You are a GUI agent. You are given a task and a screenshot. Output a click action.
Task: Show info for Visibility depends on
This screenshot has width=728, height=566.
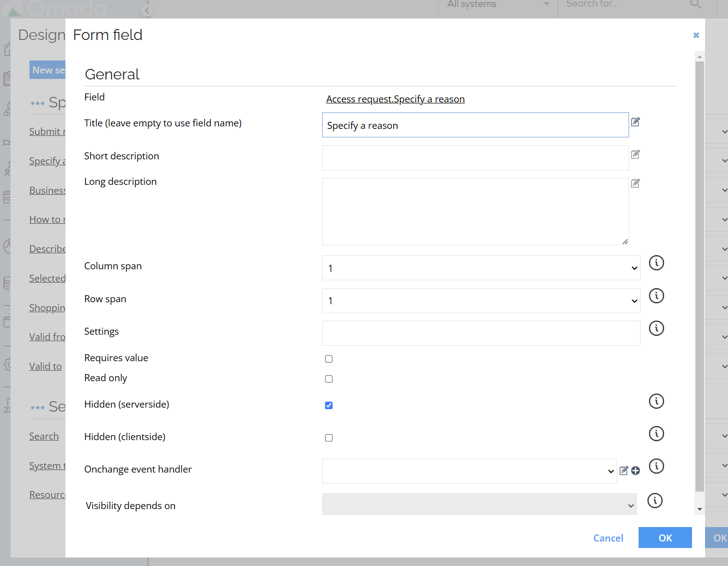[655, 501]
